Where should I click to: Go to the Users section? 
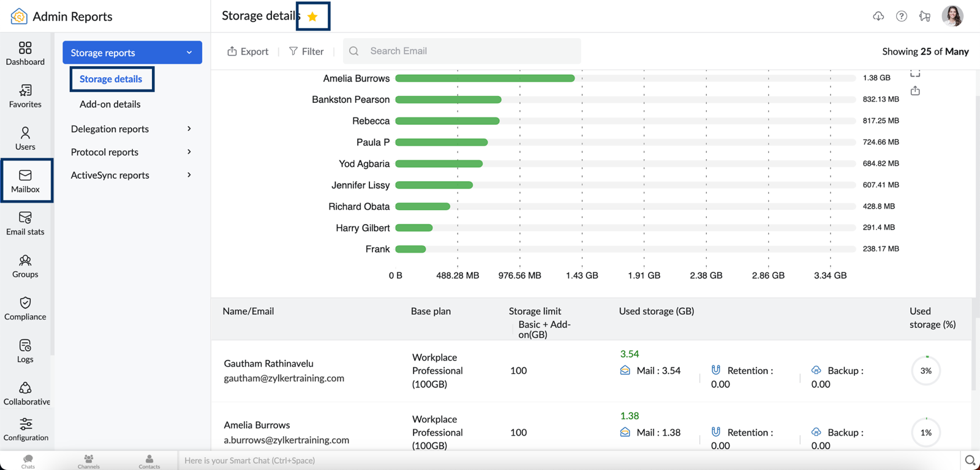tap(25, 138)
